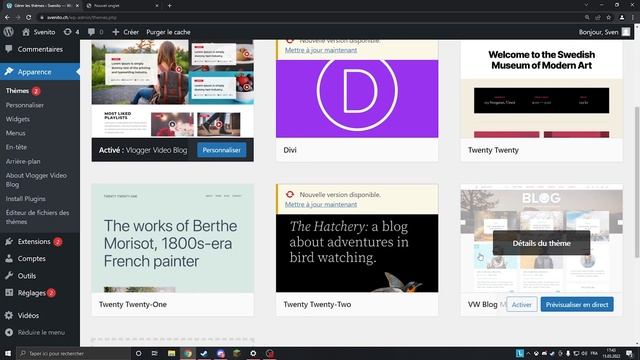This screenshot has width=640, height=360.
Task: Open the WordPress logo menu
Action: click(9, 32)
